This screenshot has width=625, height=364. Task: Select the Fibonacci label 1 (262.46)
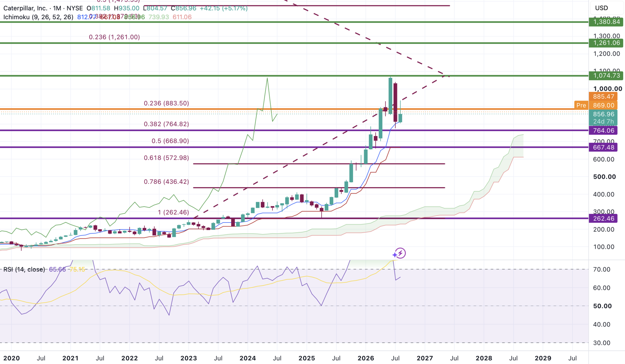174,212
